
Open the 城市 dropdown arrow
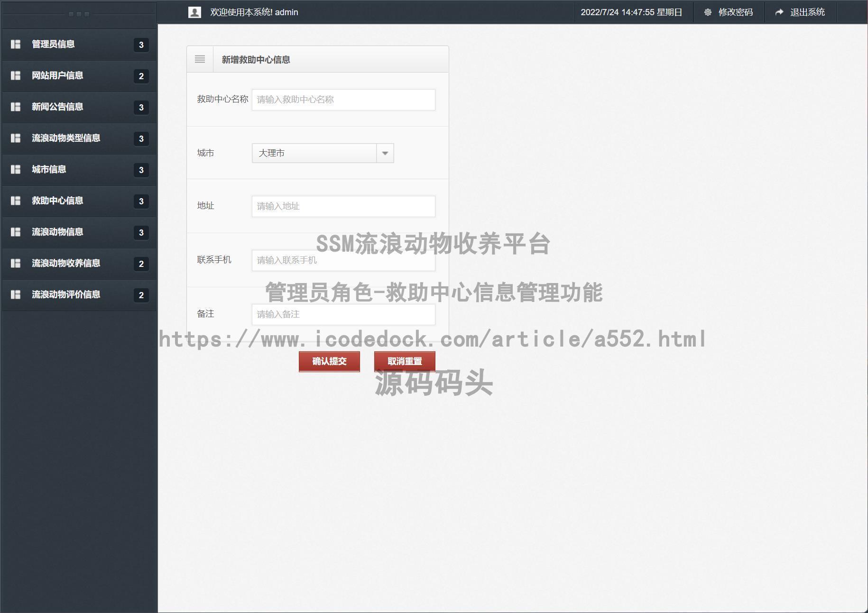coord(385,153)
